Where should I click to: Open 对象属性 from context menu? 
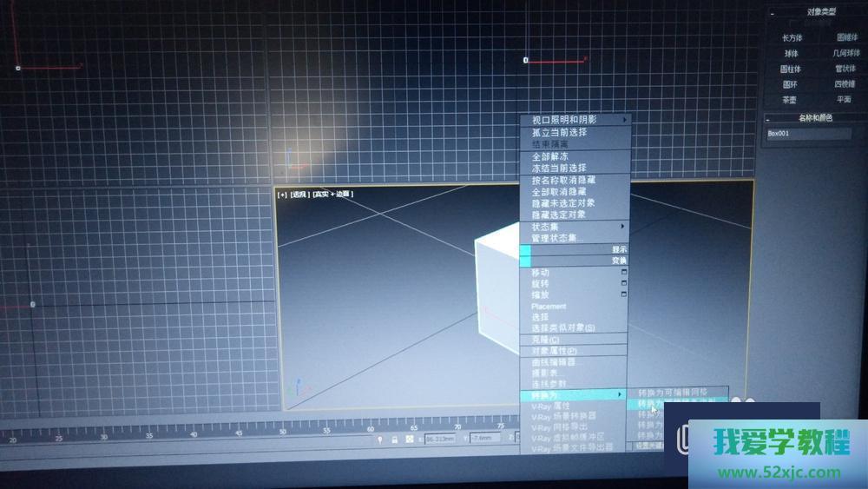pyautogui.click(x=555, y=351)
